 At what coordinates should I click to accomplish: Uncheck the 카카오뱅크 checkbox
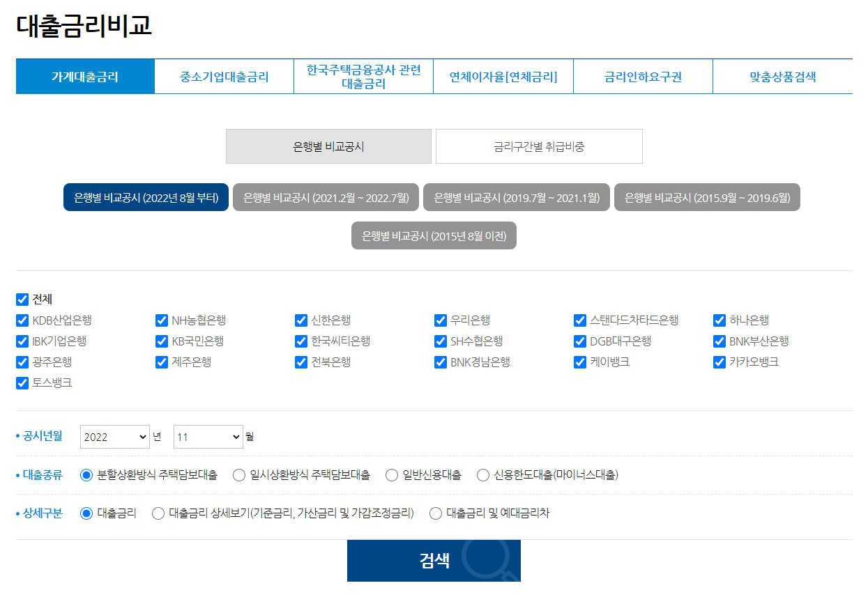[719, 362]
